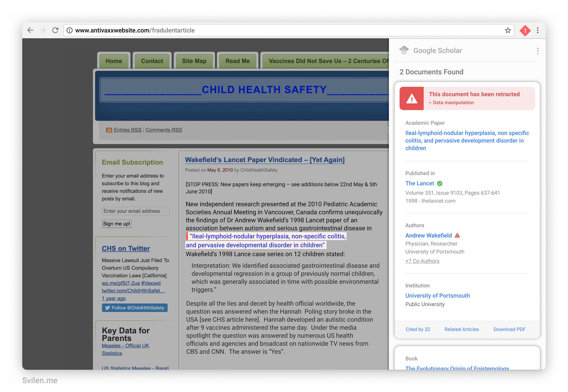Screen dimensions: 568x392
Task: Open the Home tab
Action: coord(114,61)
